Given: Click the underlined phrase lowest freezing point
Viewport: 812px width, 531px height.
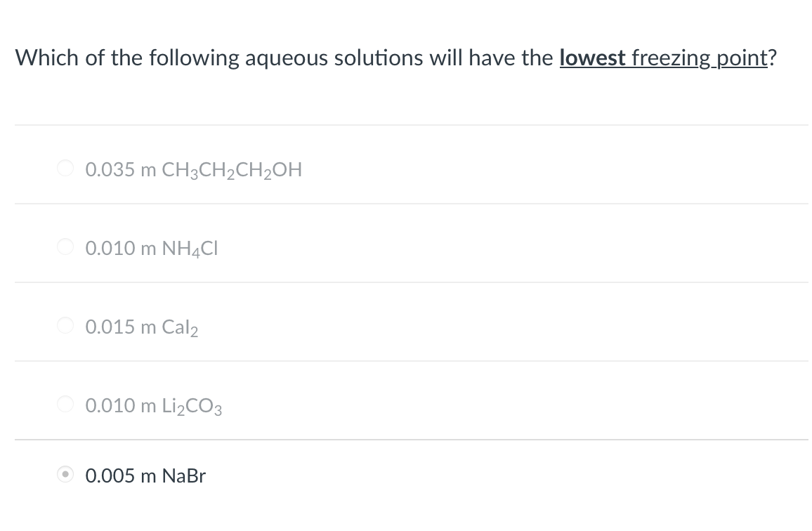Looking at the screenshot, I should 663,58.
